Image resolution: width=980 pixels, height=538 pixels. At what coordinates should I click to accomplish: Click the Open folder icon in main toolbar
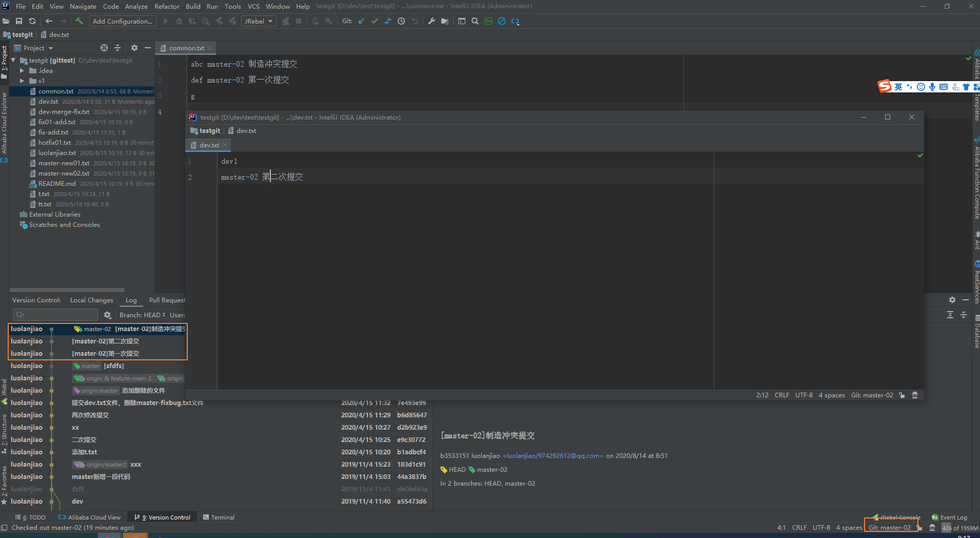6,21
